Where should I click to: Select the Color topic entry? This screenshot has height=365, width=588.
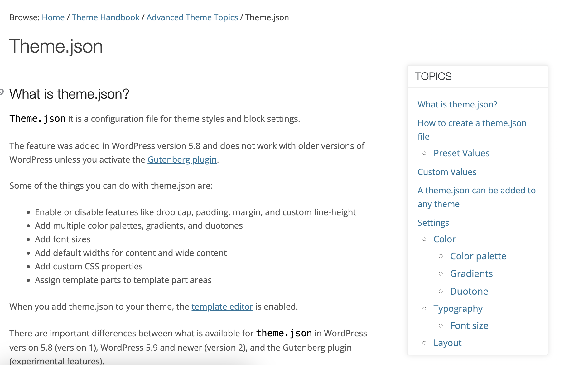point(444,239)
